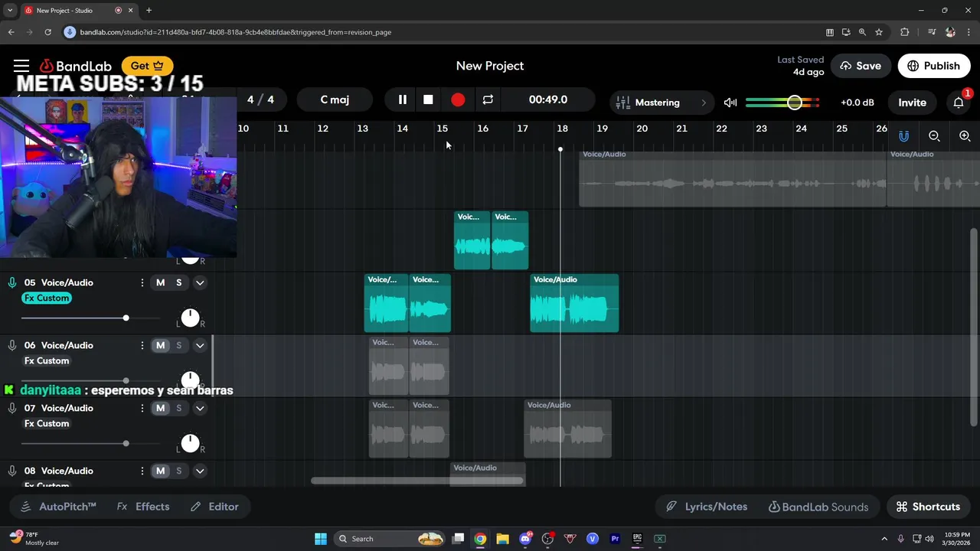Expand track 08 dropdown chevron
Viewport: 980px width, 551px height.
click(200, 471)
